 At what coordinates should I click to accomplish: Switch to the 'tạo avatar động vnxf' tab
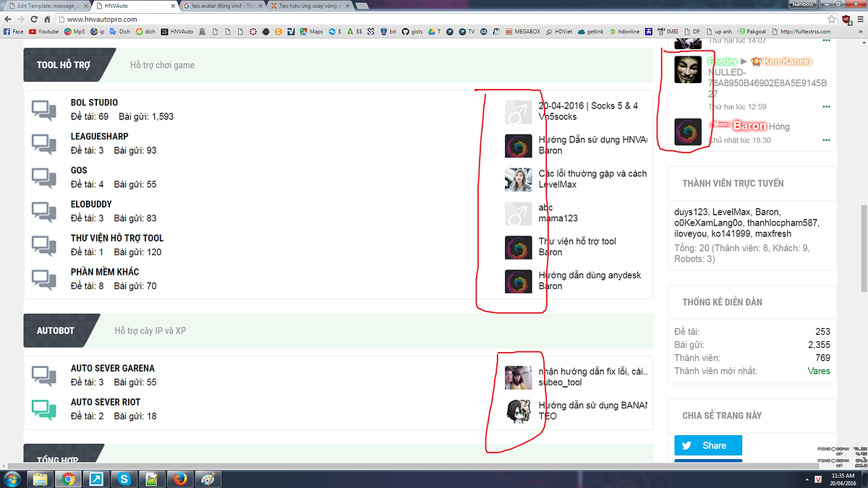(222, 6)
